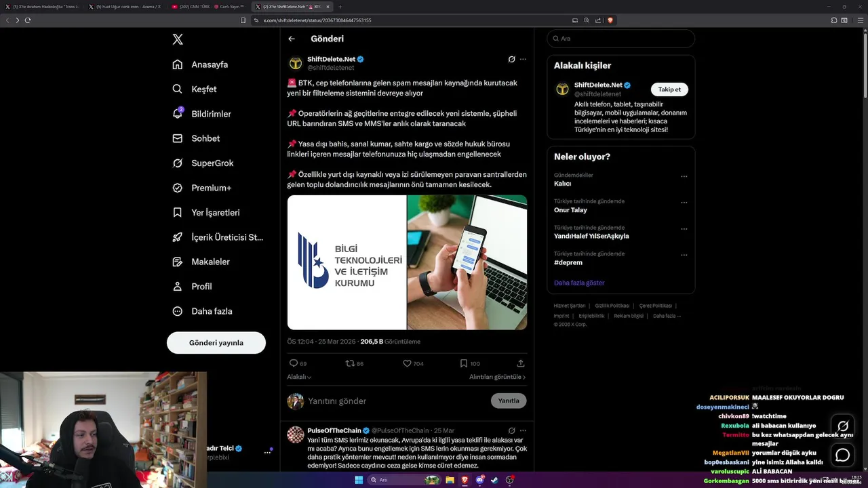Open more options on PulseOfTheChain reply
The image size is (868, 488).
pos(523,430)
